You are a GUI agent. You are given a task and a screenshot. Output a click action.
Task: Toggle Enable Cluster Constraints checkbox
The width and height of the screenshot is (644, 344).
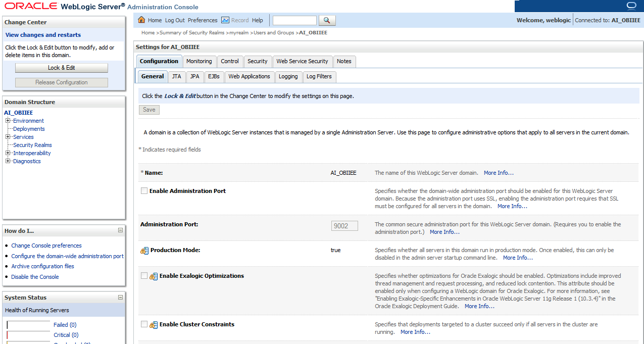pyautogui.click(x=144, y=324)
